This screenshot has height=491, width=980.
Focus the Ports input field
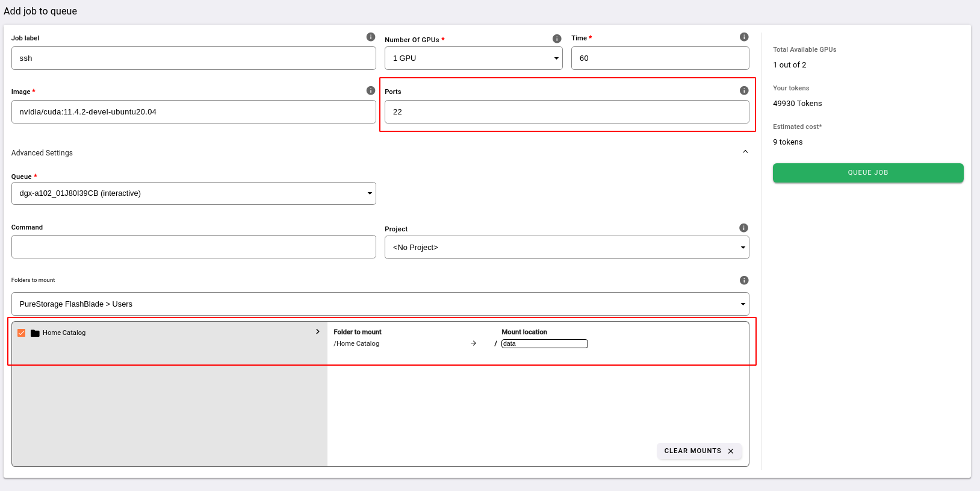click(x=566, y=112)
